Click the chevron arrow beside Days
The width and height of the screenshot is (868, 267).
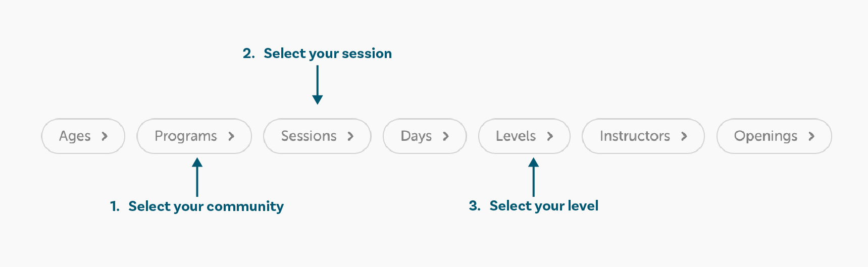tap(446, 136)
